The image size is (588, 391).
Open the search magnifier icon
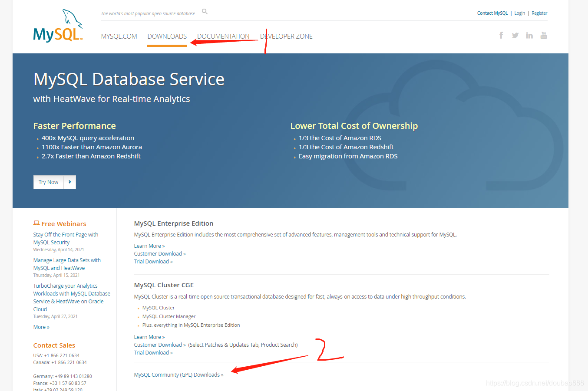(205, 12)
